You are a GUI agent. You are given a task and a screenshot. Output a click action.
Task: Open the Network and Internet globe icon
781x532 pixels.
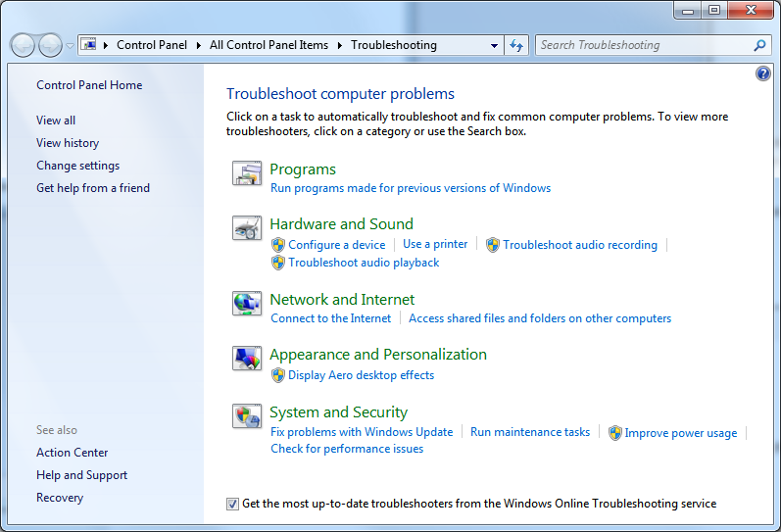pos(247,304)
